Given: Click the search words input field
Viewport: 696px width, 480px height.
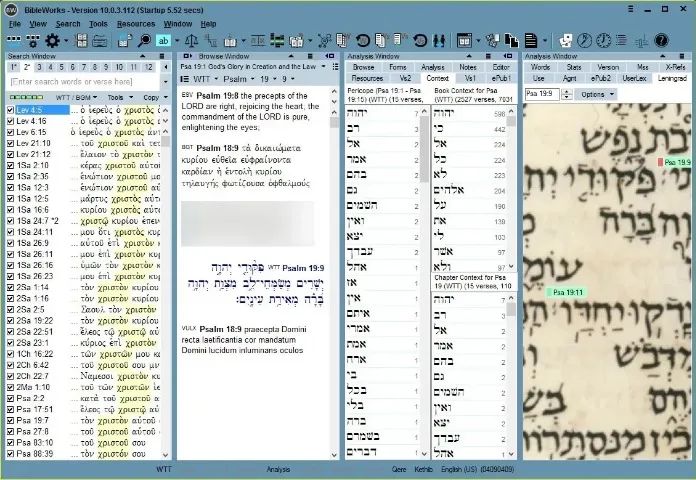Looking at the screenshot, I should (83, 82).
